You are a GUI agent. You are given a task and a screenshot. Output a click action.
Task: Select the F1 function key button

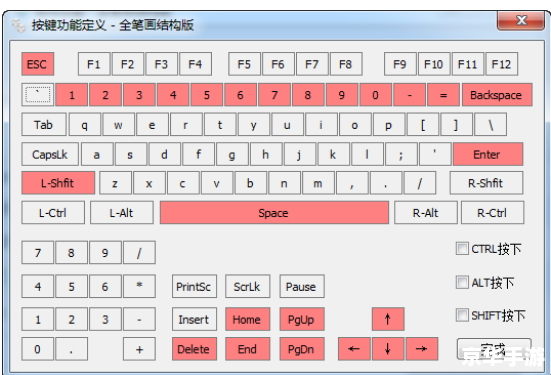(x=94, y=64)
